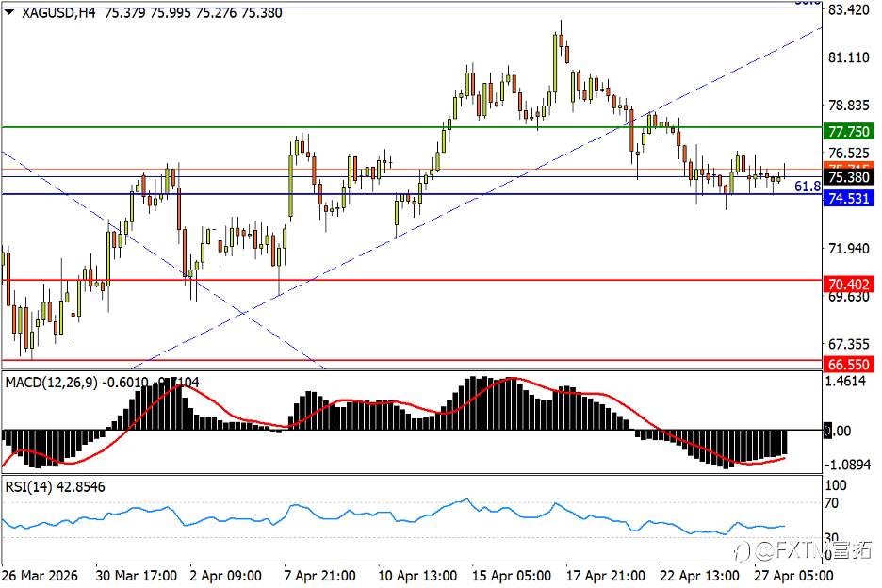The width and height of the screenshot is (882, 588).
Task: Click the 26 Mar 2026 date label
Action: point(40,576)
